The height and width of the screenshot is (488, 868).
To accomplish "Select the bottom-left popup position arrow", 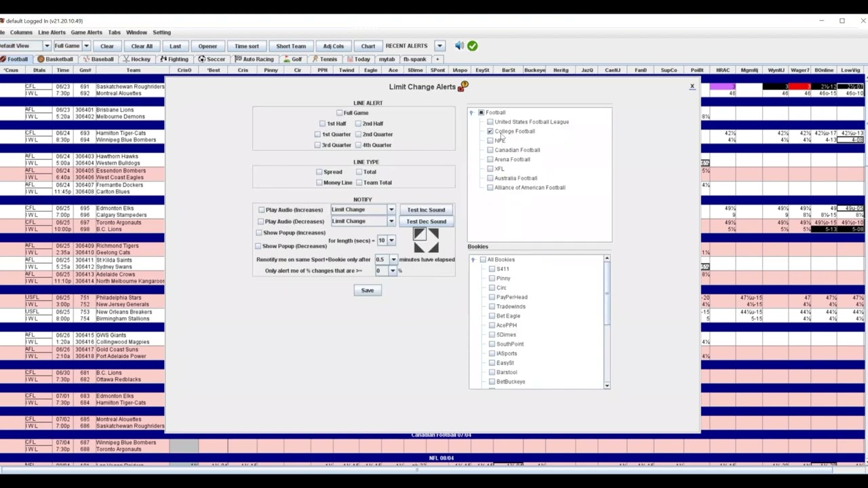I will click(x=419, y=247).
